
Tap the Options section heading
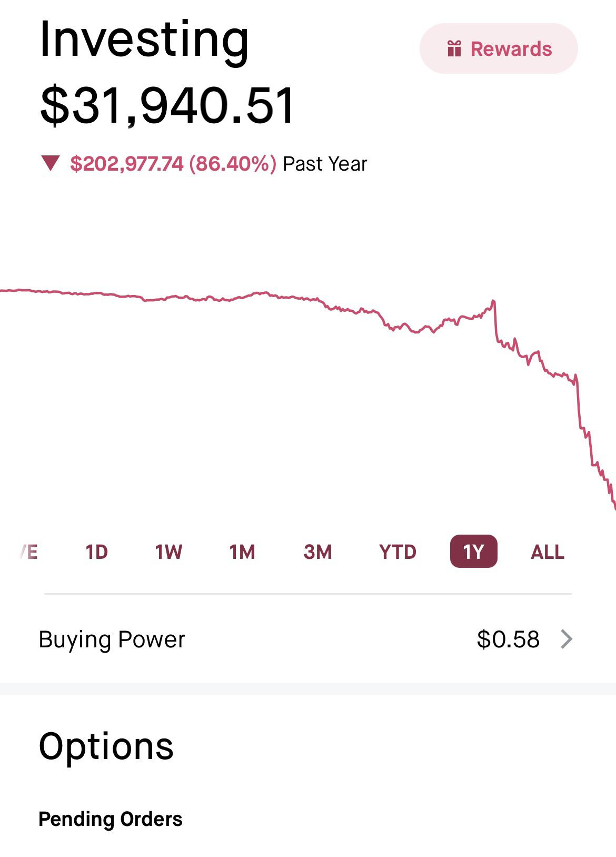pos(106,746)
